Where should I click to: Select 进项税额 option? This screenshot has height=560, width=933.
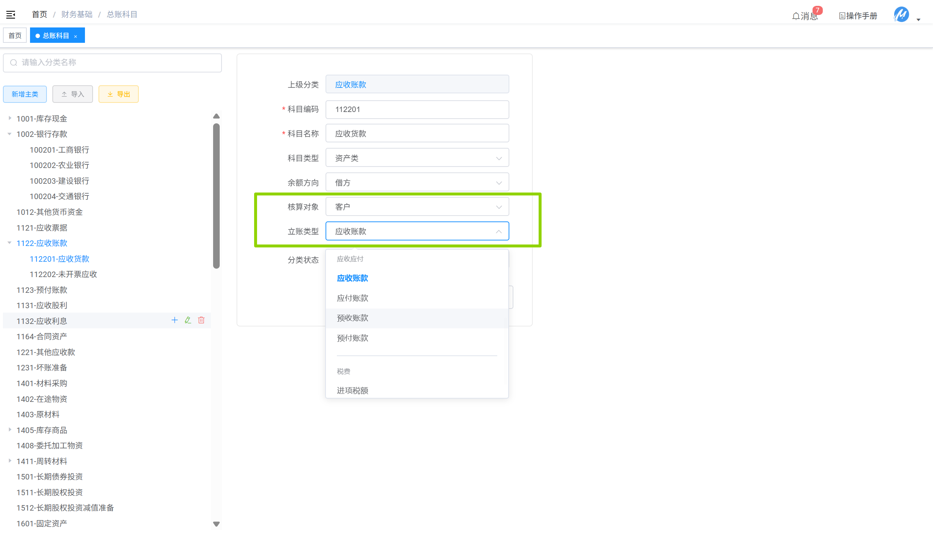pyautogui.click(x=417, y=390)
